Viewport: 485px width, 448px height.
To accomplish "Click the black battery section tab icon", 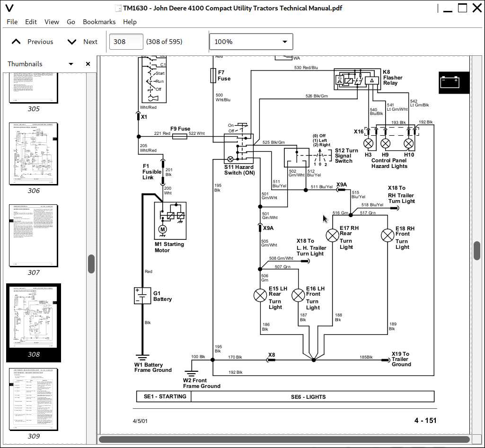I will click(x=454, y=82).
